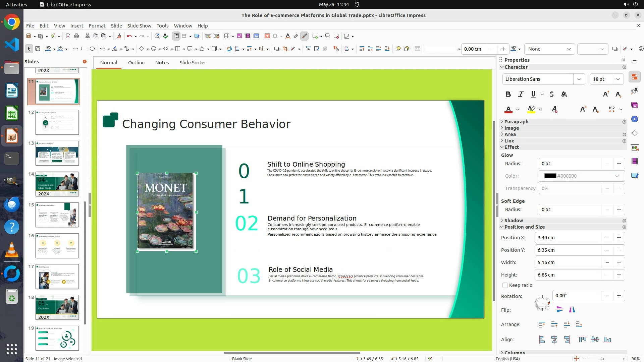The height and width of the screenshot is (362, 644).
Task: Click the Strikethrough icon in Character panel
Action: click(552, 95)
